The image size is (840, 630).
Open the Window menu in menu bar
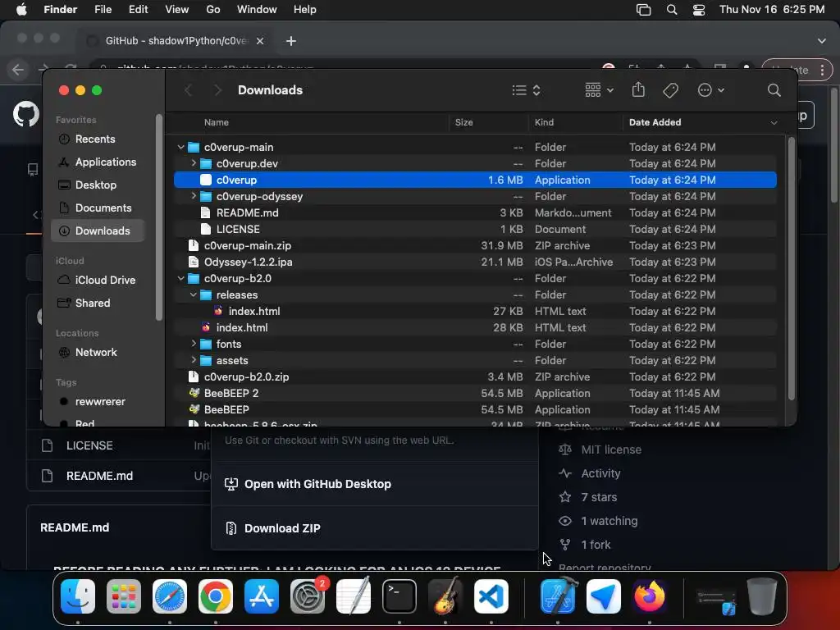[x=257, y=10]
